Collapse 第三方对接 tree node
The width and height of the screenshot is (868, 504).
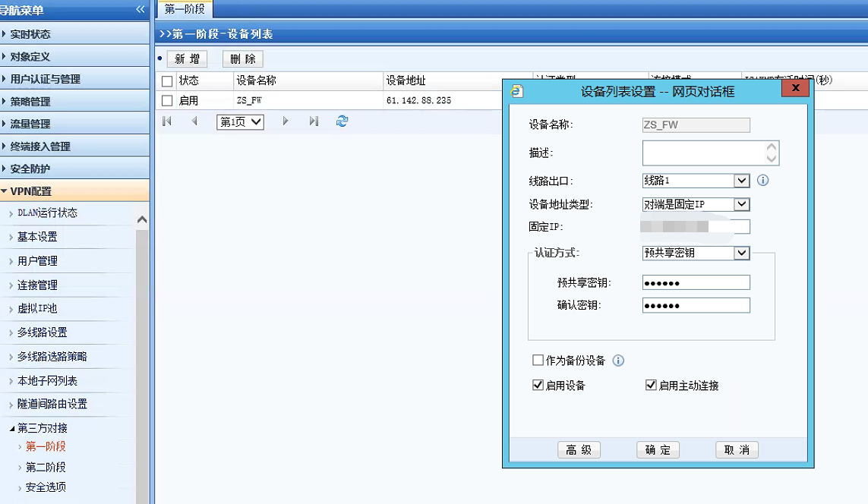tap(12, 428)
